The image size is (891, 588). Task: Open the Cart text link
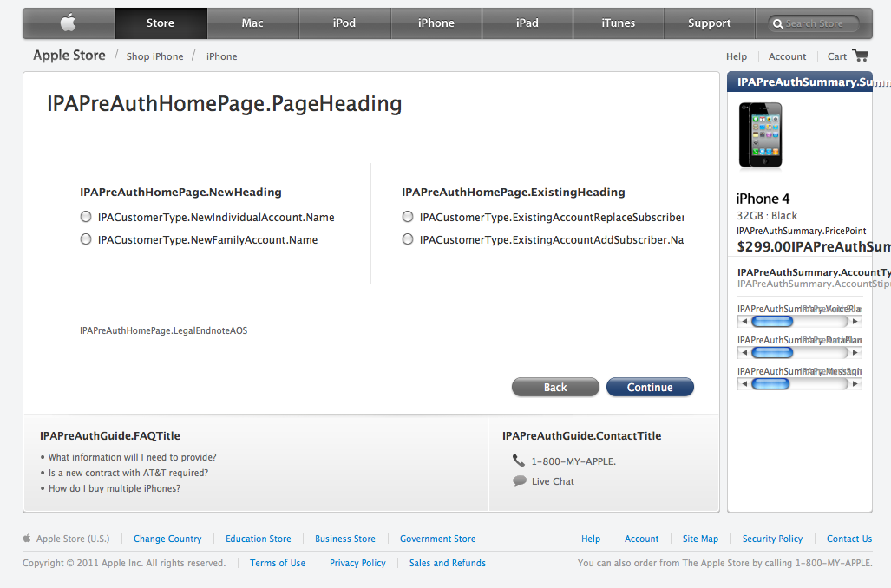(x=837, y=56)
